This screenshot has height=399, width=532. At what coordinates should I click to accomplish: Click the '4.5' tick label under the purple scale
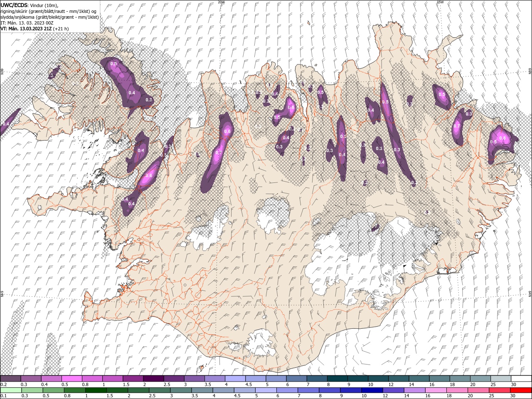coord(249,384)
